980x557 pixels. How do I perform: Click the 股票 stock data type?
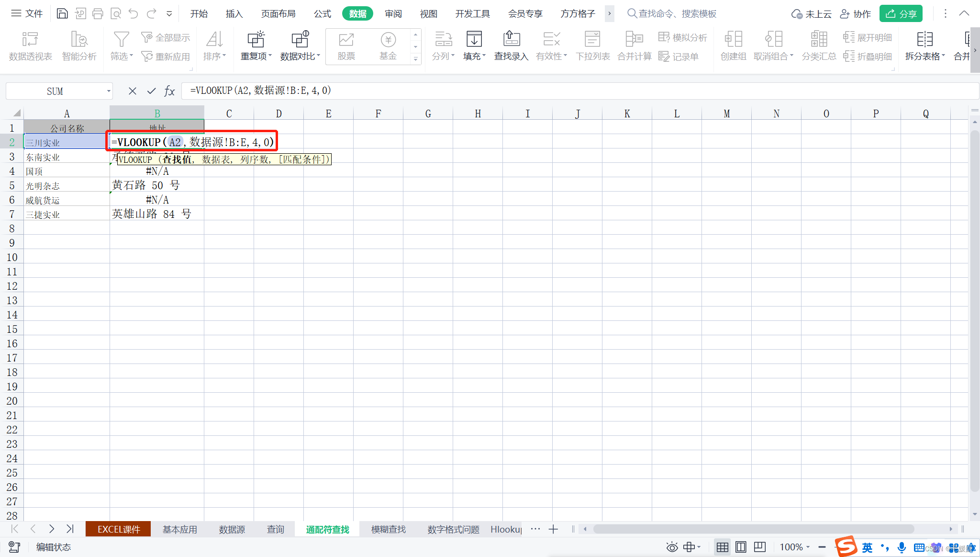point(346,46)
